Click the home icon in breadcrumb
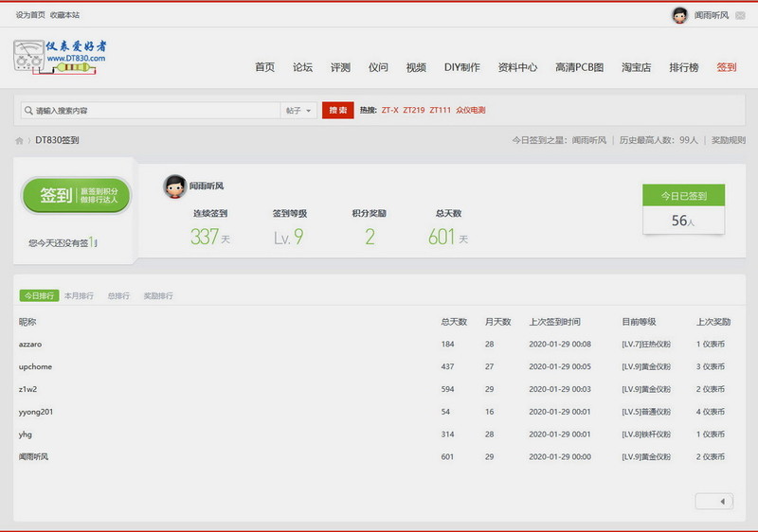 coord(19,140)
